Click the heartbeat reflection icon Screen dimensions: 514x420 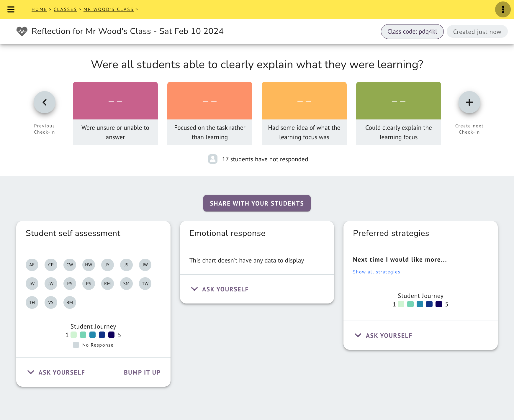(x=22, y=31)
